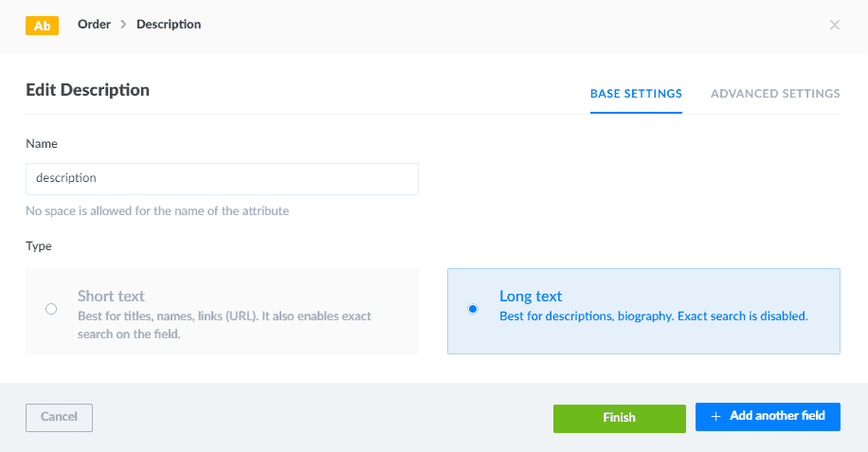Image resolution: width=868 pixels, height=452 pixels.
Task: Click the breadcrumb chevron after Order
Action: pyautogui.click(x=123, y=25)
